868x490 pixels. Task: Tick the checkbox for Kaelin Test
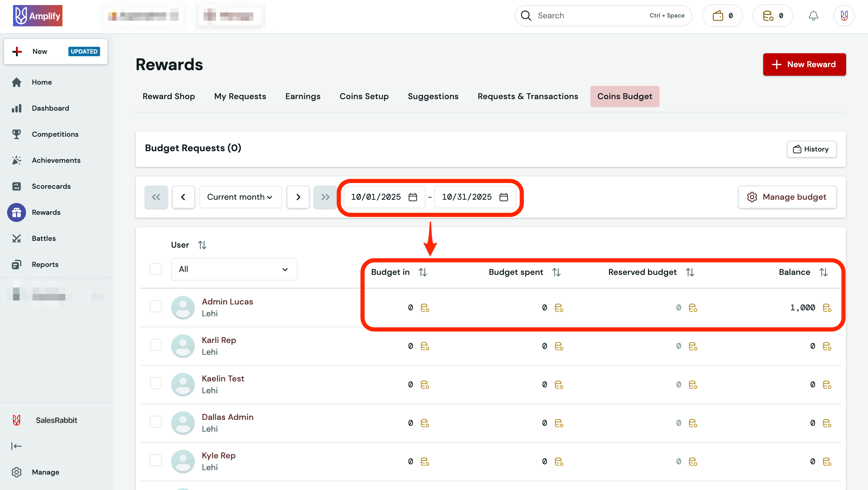click(x=155, y=383)
